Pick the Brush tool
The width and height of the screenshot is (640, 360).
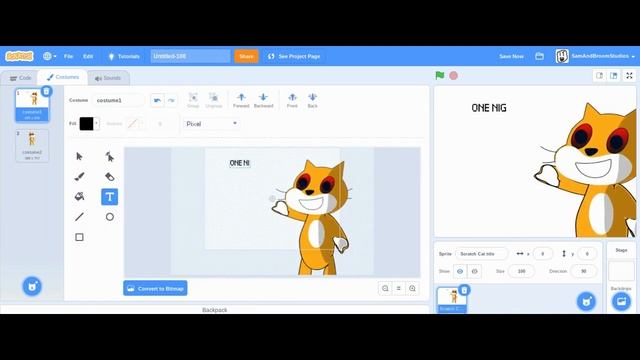coord(79,176)
